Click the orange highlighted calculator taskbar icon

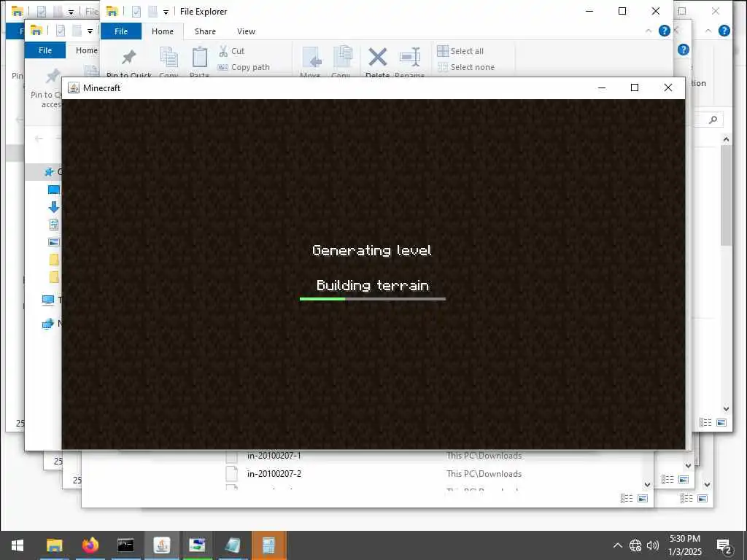(268, 545)
